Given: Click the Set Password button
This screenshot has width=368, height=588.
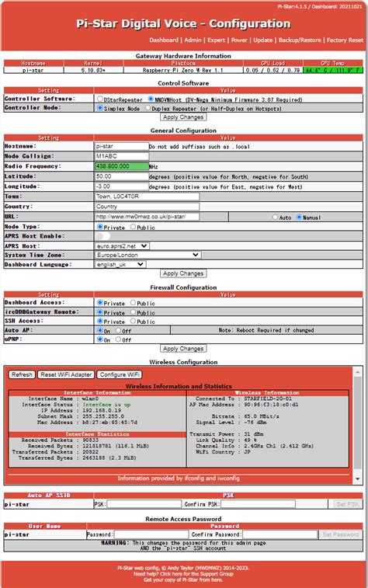Looking at the screenshot, I should coord(341,534).
